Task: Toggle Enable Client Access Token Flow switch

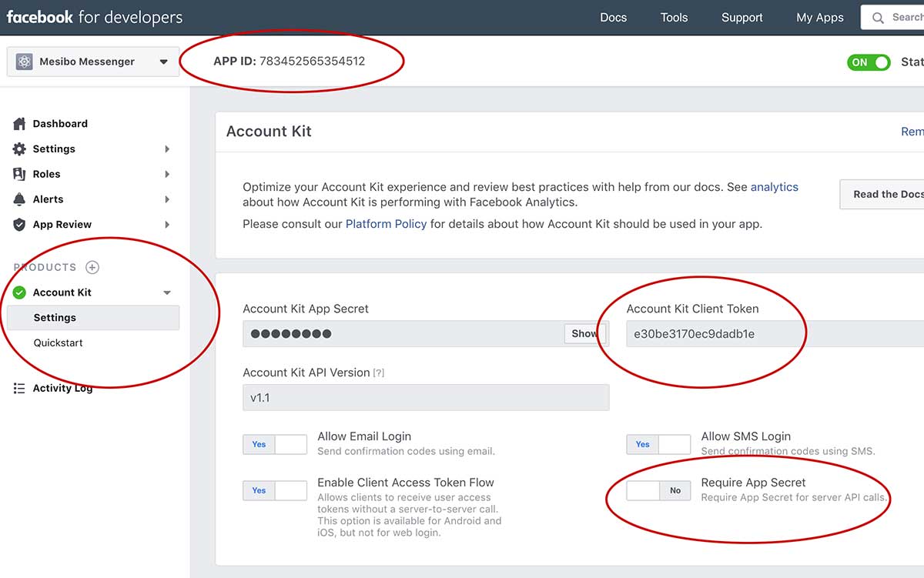Action: tap(275, 490)
